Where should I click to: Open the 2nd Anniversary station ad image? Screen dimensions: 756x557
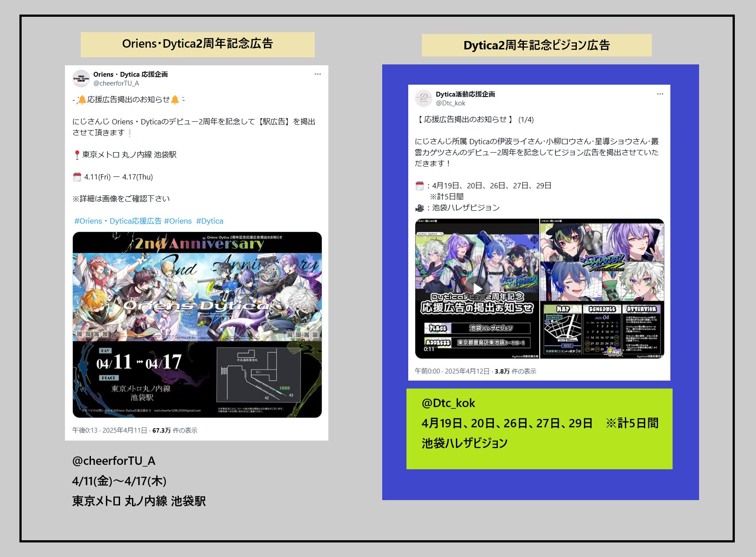click(197, 325)
